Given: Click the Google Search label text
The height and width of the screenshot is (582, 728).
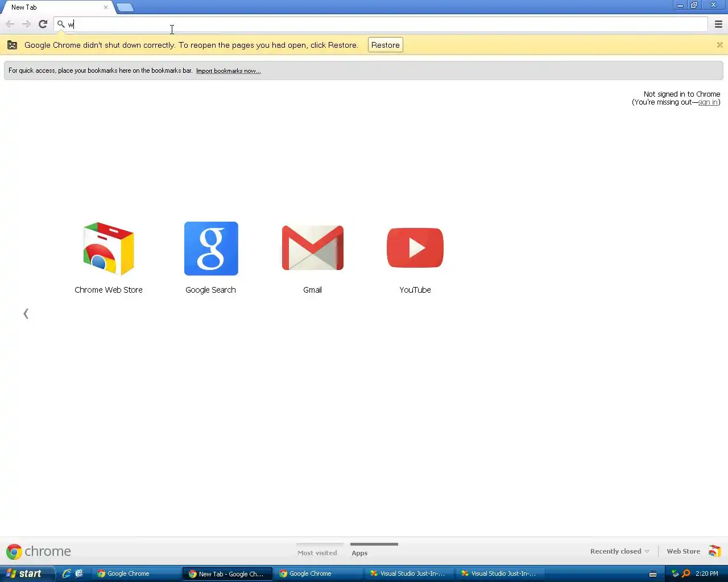Looking at the screenshot, I should coord(210,290).
